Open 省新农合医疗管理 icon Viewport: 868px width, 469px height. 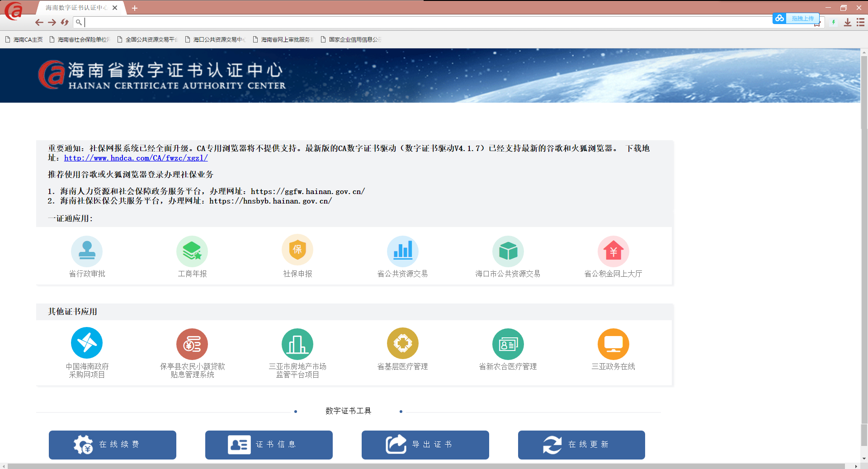pos(508,344)
